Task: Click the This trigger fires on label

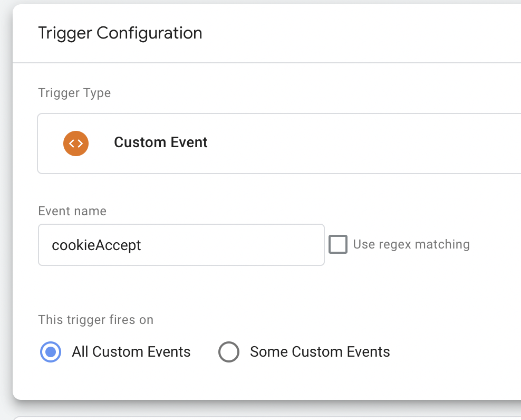Action: point(95,320)
